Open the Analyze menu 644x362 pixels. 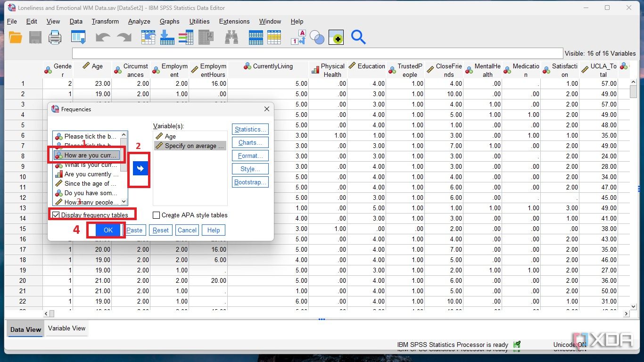click(x=139, y=21)
